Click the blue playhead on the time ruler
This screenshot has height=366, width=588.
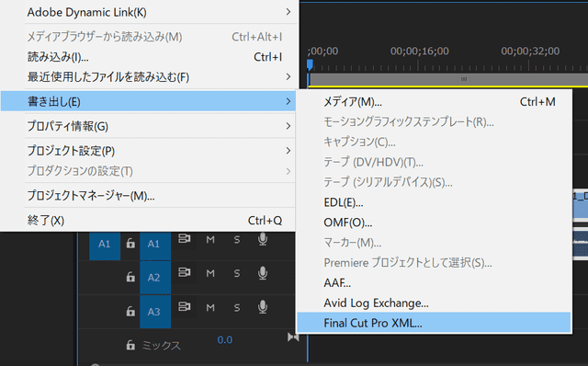pos(310,64)
